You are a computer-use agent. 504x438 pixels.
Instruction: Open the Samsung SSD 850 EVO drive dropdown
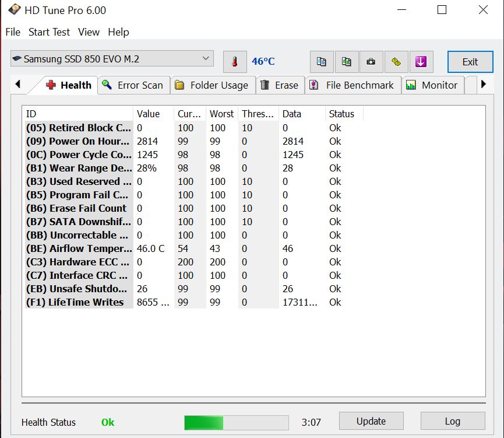pyautogui.click(x=112, y=58)
